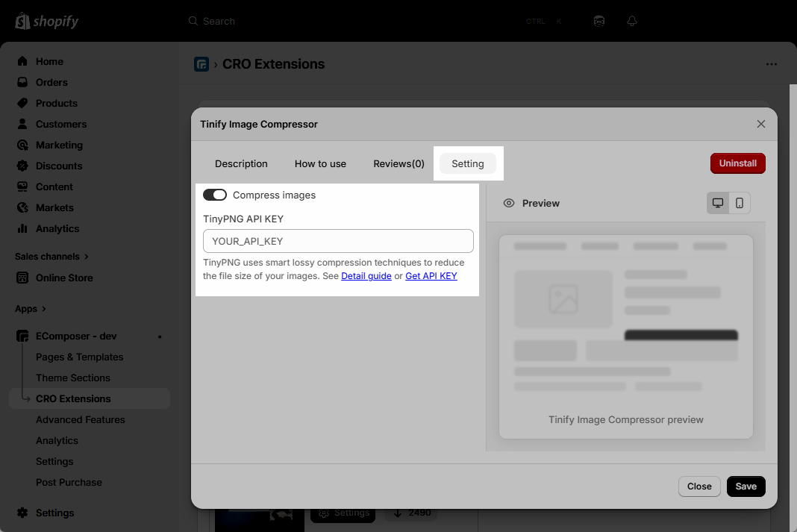Open Advanced Features
This screenshot has width=797, height=532.
pyautogui.click(x=81, y=420)
